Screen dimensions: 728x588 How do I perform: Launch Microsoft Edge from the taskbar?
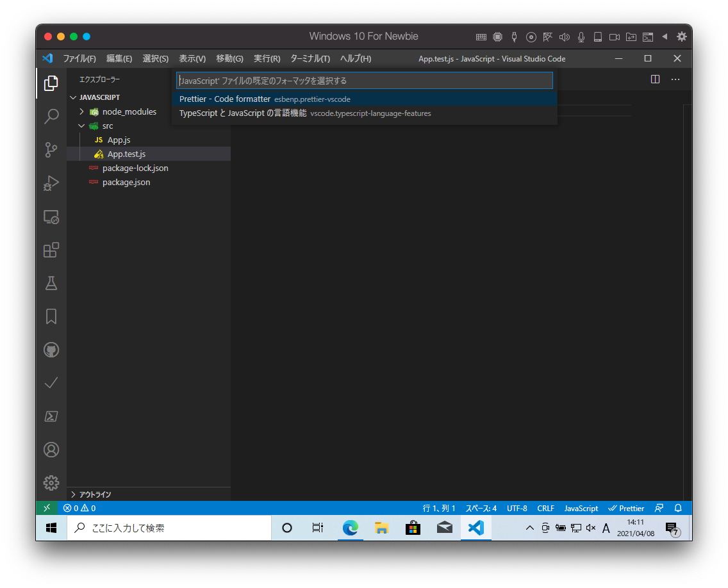tap(350, 528)
